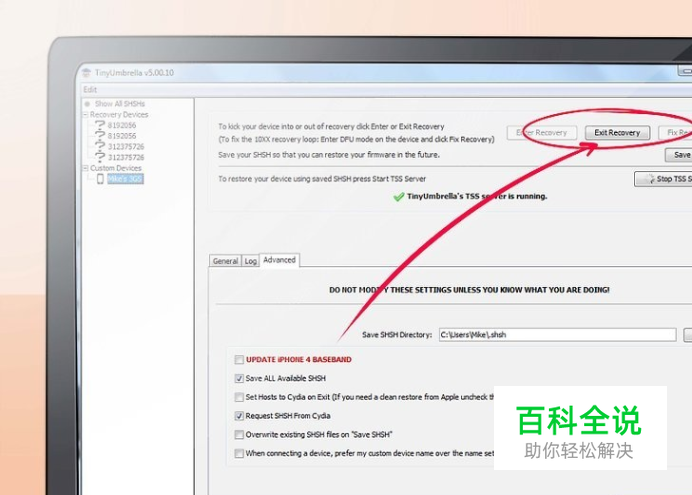Screen dimensions: 692x495
Task: Click the TinyUmbrella v5.00.10 title text
Action: pyautogui.click(x=134, y=73)
